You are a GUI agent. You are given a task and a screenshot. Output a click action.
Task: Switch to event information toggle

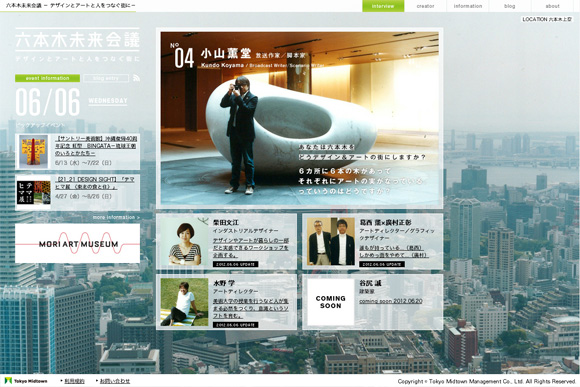click(48, 78)
